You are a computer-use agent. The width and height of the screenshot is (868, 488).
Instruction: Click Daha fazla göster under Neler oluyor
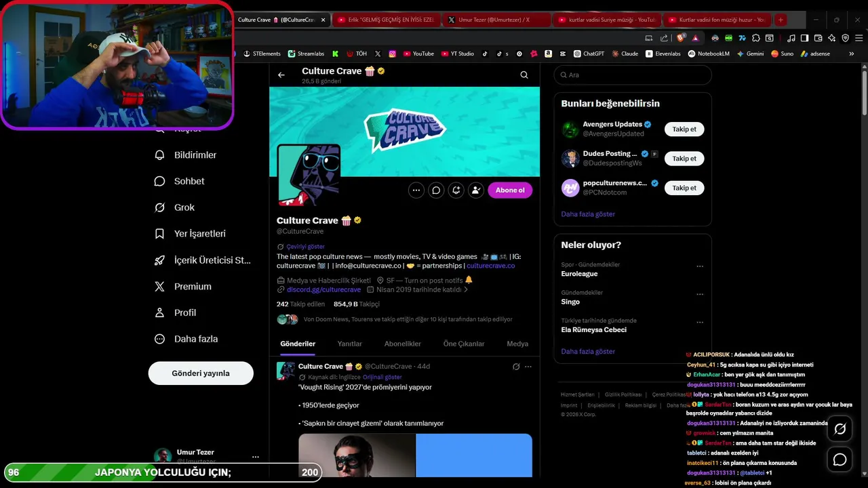click(588, 352)
